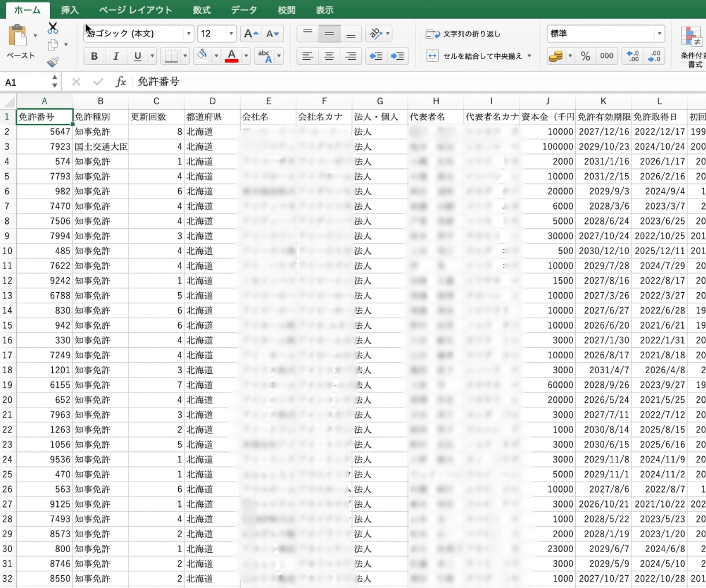
Task: Apply the comma style 000 format
Action: [606, 56]
